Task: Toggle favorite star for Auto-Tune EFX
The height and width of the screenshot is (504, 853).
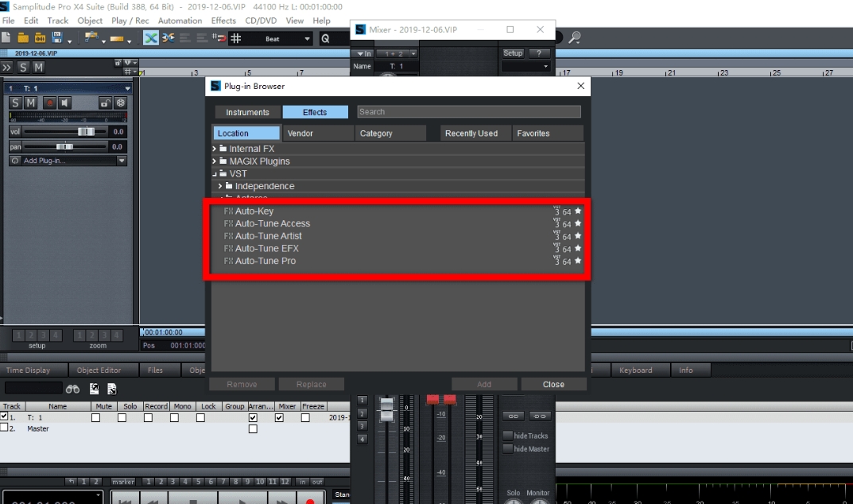Action: click(578, 248)
